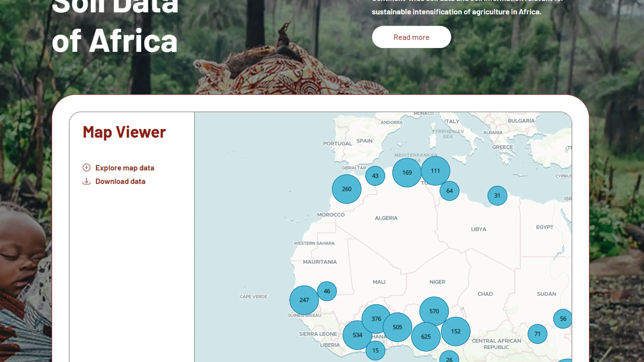Click the 43 cluster marker near Gibraltar

coord(375,176)
